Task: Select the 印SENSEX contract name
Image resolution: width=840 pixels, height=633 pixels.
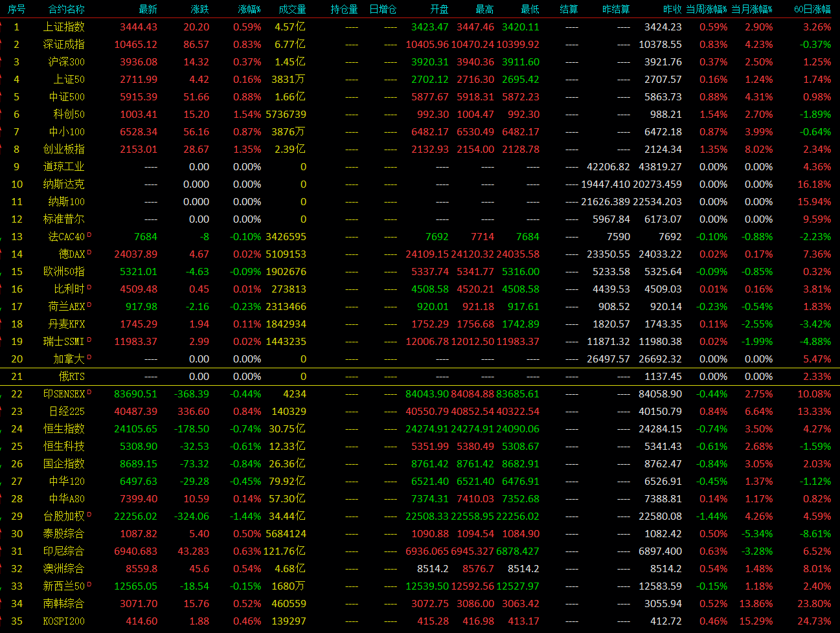Action: 63,394
